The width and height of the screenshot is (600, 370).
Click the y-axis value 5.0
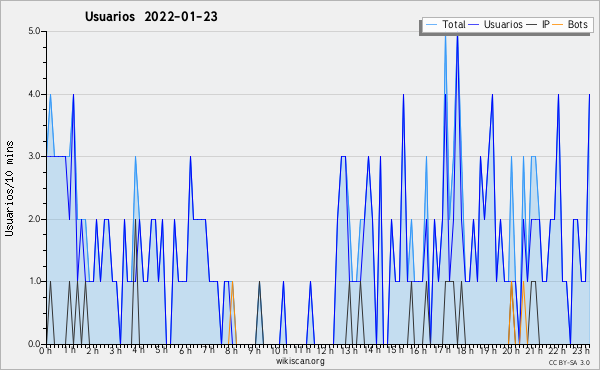tap(34, 31)
